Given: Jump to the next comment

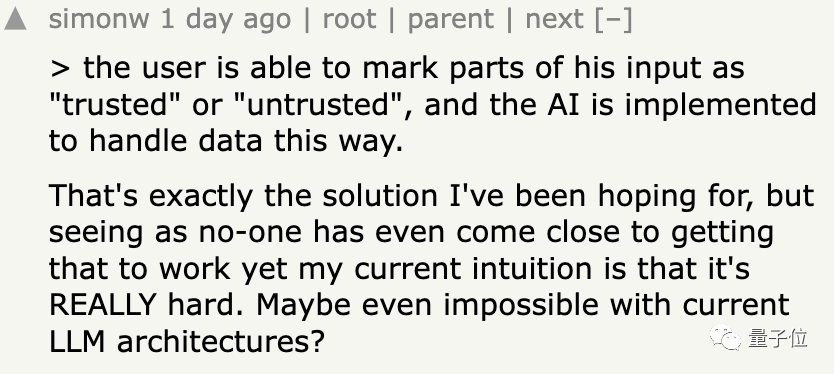Looking at the screenshot, I should [x=556, y=20].
